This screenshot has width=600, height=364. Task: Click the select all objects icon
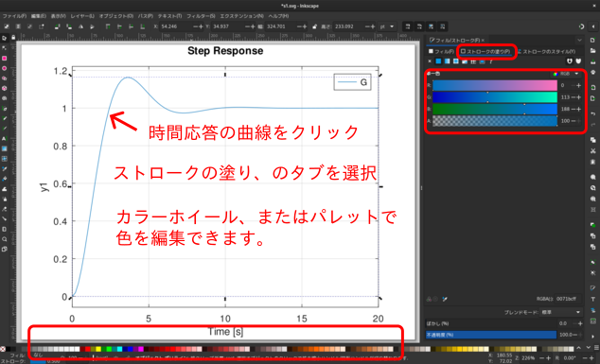click(6, 26)
